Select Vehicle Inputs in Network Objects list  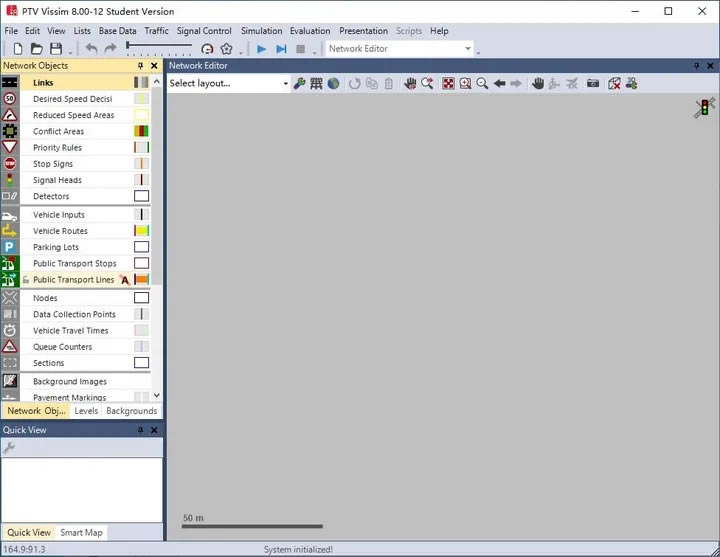(59, 215)
